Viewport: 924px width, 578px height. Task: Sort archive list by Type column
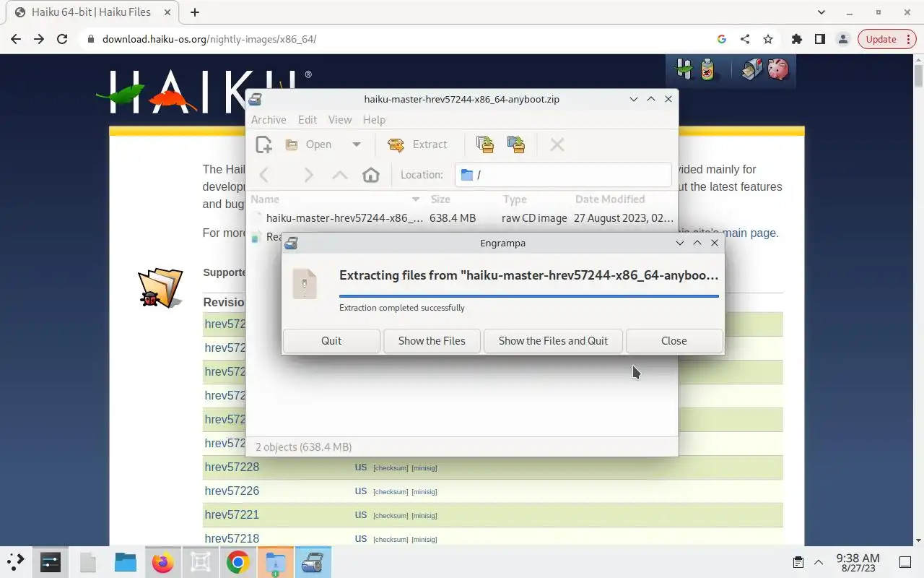click(x=535, y=199)
